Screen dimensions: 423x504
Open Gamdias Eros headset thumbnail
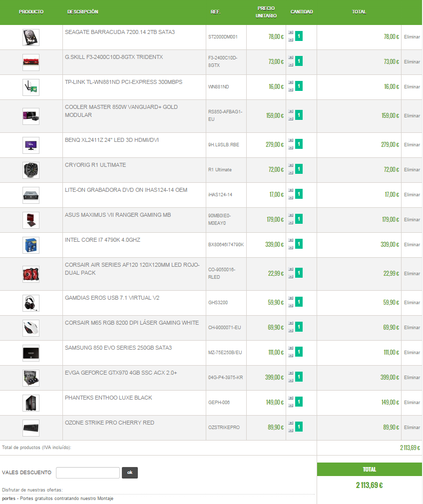pos(31,303)
